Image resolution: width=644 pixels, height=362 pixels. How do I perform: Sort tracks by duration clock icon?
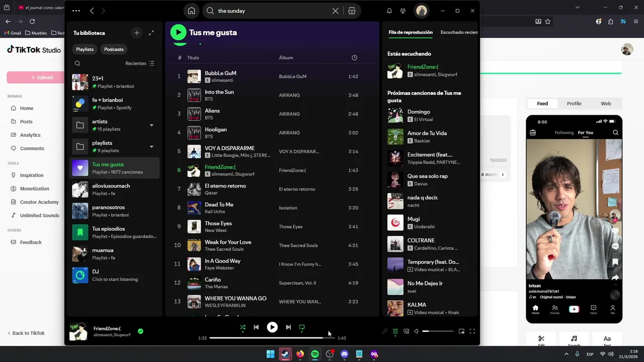click(354, 58)
